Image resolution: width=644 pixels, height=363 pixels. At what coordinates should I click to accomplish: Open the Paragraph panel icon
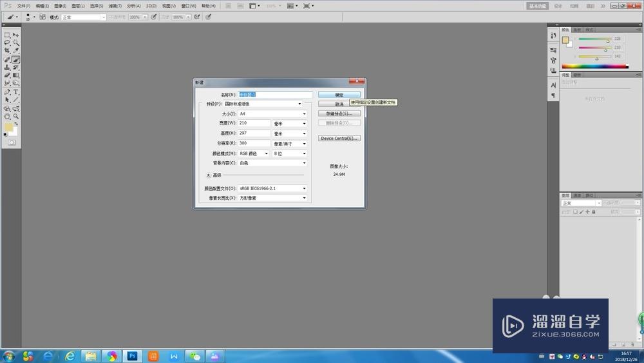pos(553,95)
